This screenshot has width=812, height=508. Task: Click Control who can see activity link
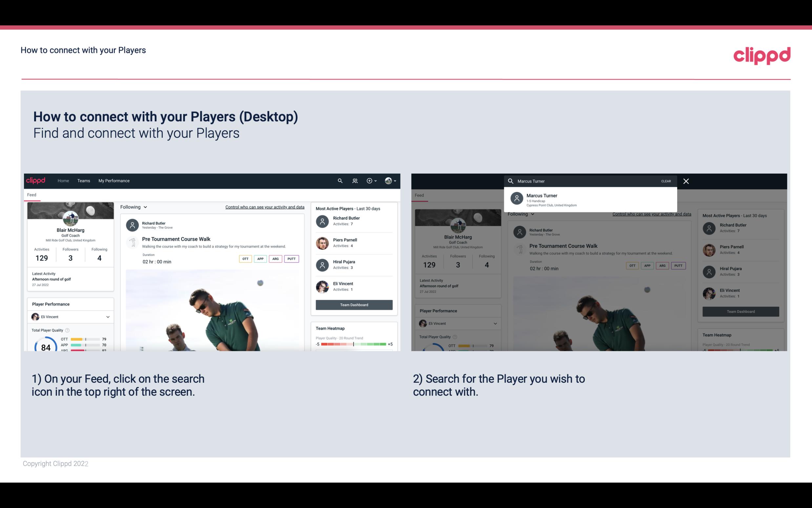[264, 207]
